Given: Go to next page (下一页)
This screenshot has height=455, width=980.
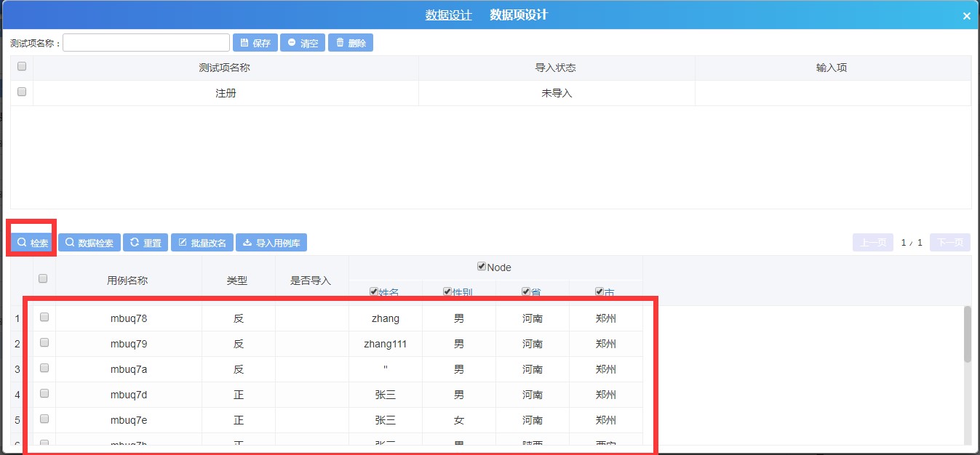Looking at the screenshot, I should click(x=949, y=243).
